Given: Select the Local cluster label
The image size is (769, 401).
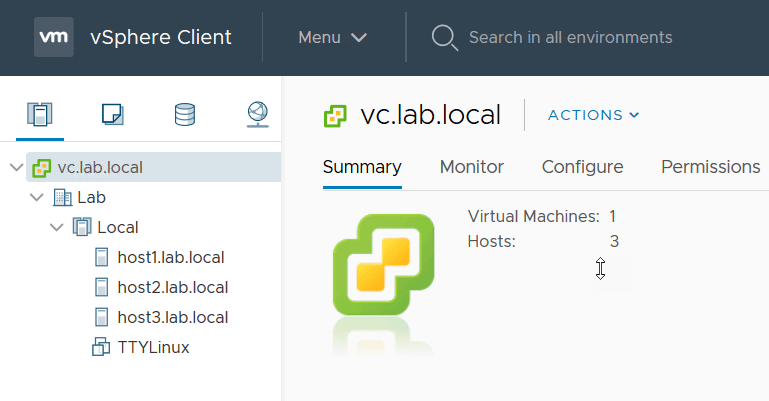Looking at the screenshot, I should 118,227.
